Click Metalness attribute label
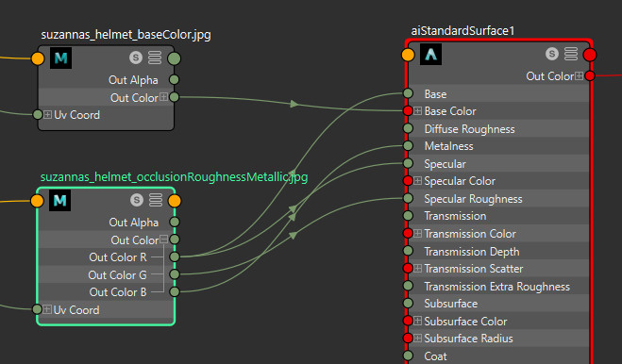The width and height of the screenshot is (622, 364). click(x=448, y=146)
